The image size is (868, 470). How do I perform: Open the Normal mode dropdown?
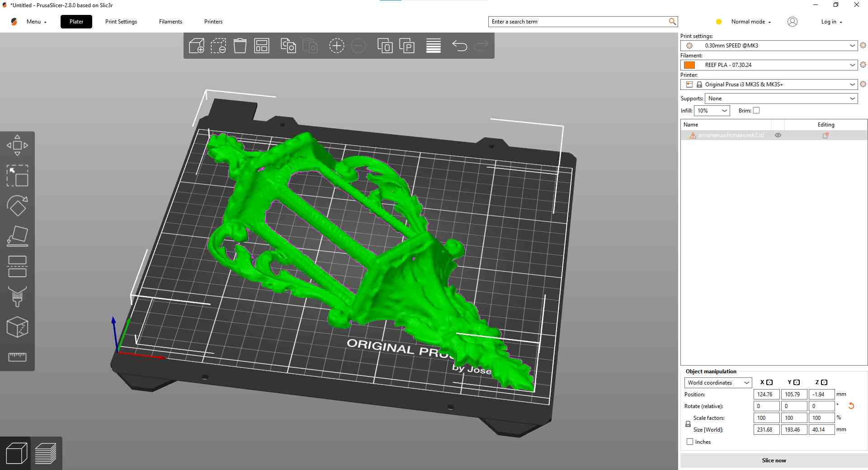750,22
